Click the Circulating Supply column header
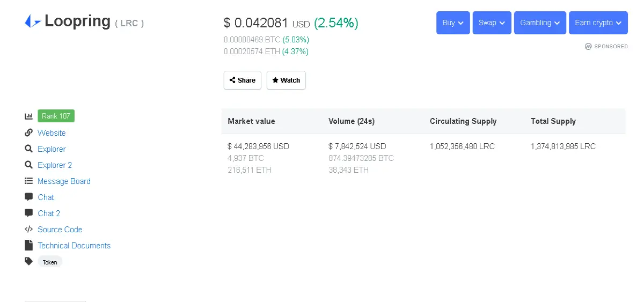 click(x=463, y=121)
